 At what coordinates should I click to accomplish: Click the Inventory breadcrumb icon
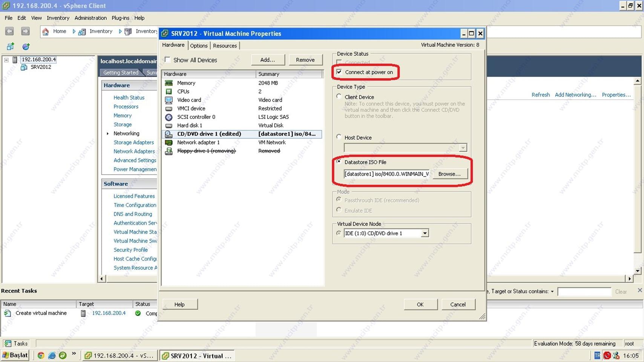pyautogui.click(x=82, y=32)
